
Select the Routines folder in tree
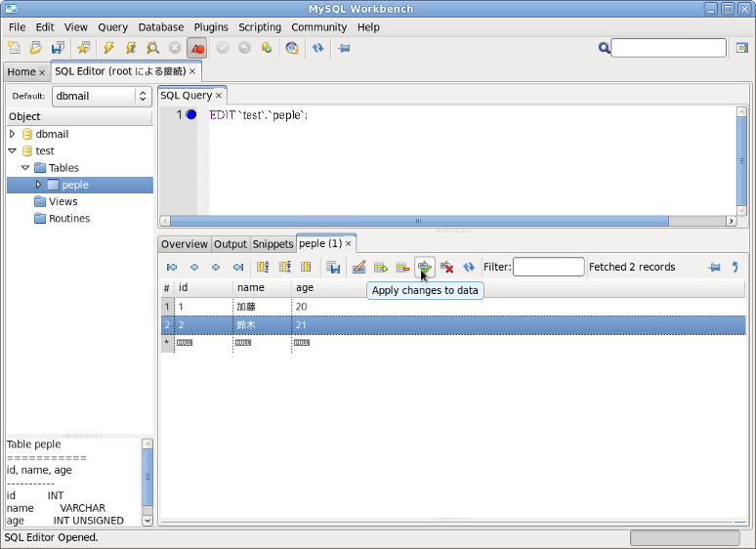69,219
